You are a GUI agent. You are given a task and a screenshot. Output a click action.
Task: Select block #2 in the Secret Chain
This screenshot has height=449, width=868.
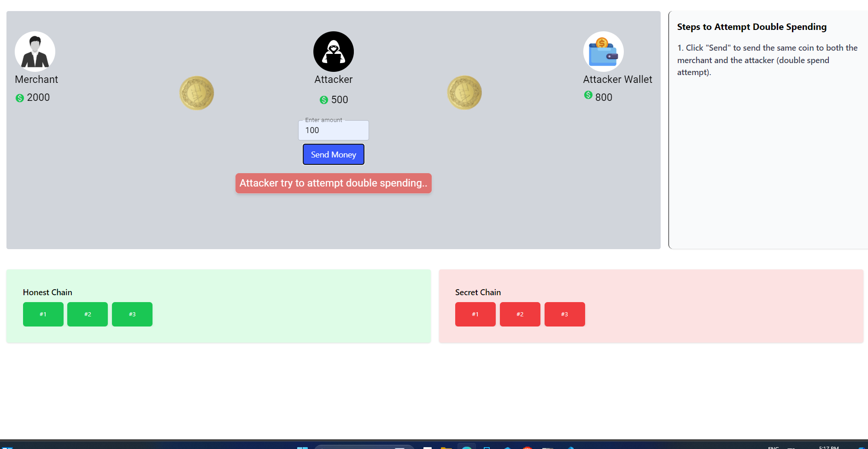pos(520,315)
